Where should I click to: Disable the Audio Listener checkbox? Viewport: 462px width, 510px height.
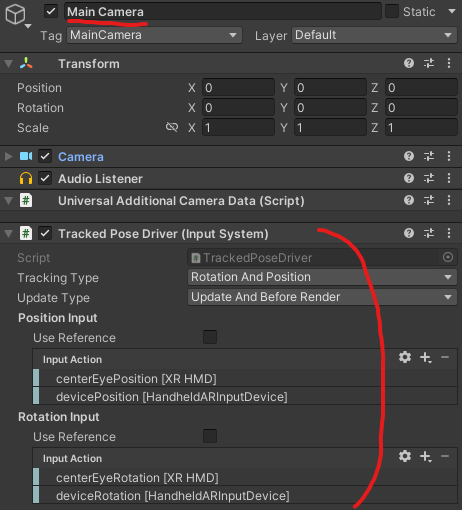click(45, 178)
